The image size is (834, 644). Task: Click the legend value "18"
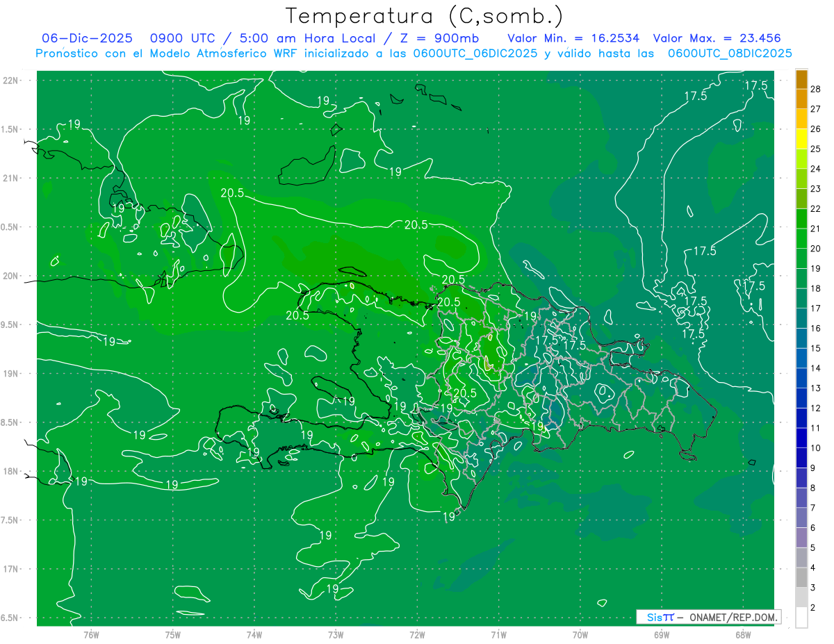click(x=816, y=288)
